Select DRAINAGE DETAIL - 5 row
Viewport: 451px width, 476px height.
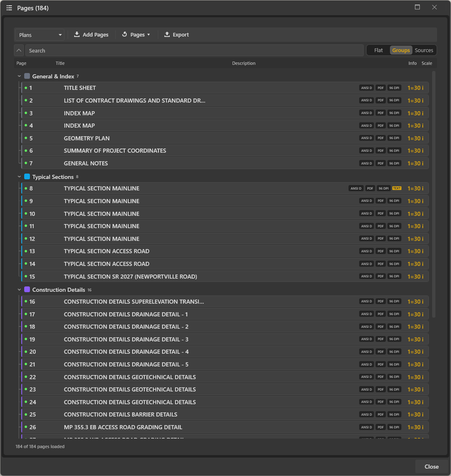click(225, 364)
